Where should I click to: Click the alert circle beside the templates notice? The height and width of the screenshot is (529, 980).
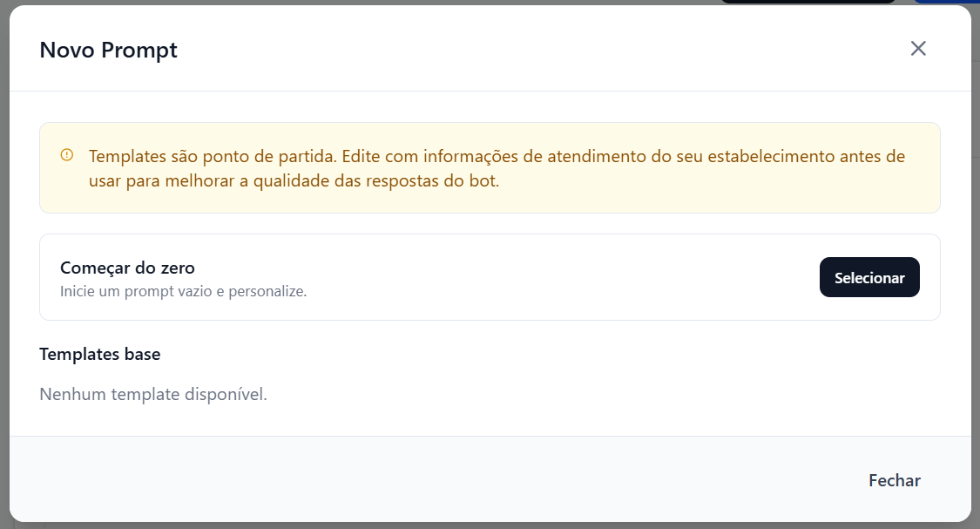[66, 153]
